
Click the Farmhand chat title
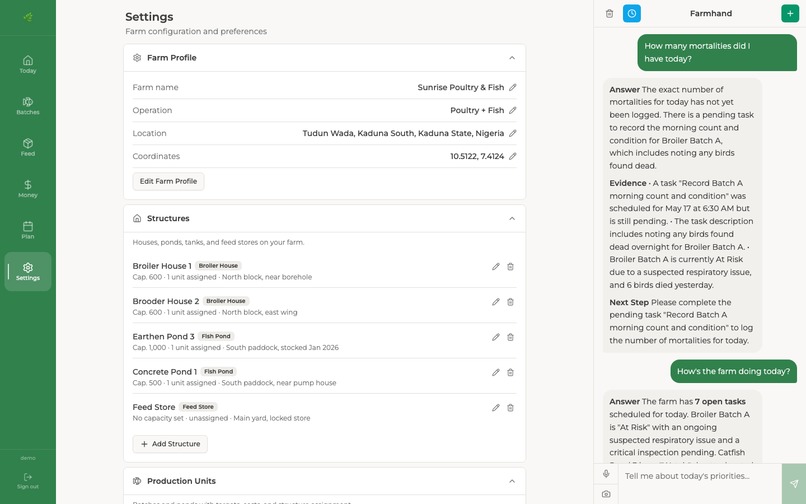(711, 13)
